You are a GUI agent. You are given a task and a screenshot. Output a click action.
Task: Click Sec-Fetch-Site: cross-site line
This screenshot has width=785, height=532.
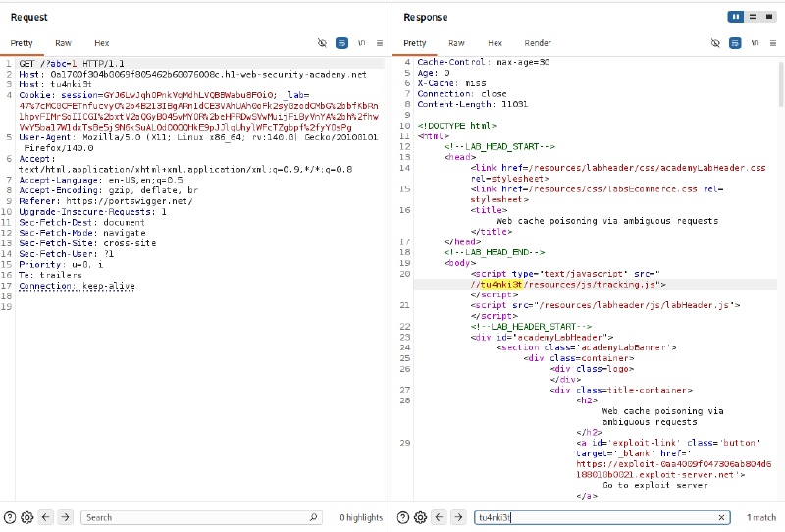87,243
